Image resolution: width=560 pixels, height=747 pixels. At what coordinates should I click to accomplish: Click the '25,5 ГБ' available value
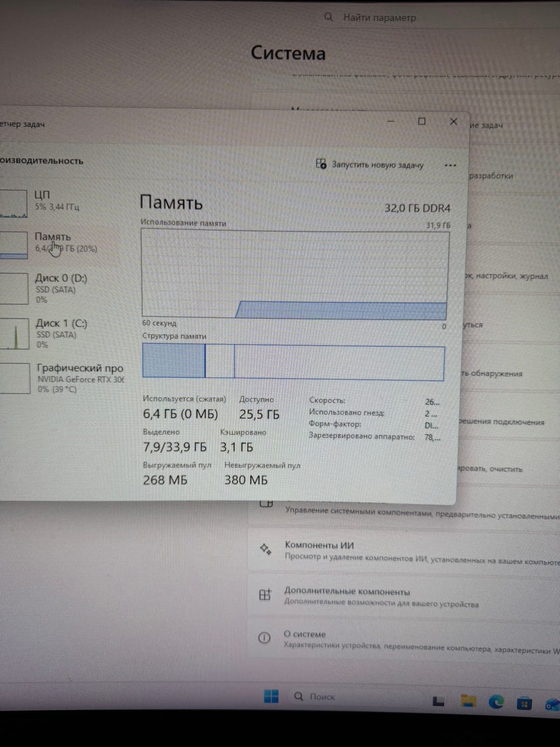259,414
